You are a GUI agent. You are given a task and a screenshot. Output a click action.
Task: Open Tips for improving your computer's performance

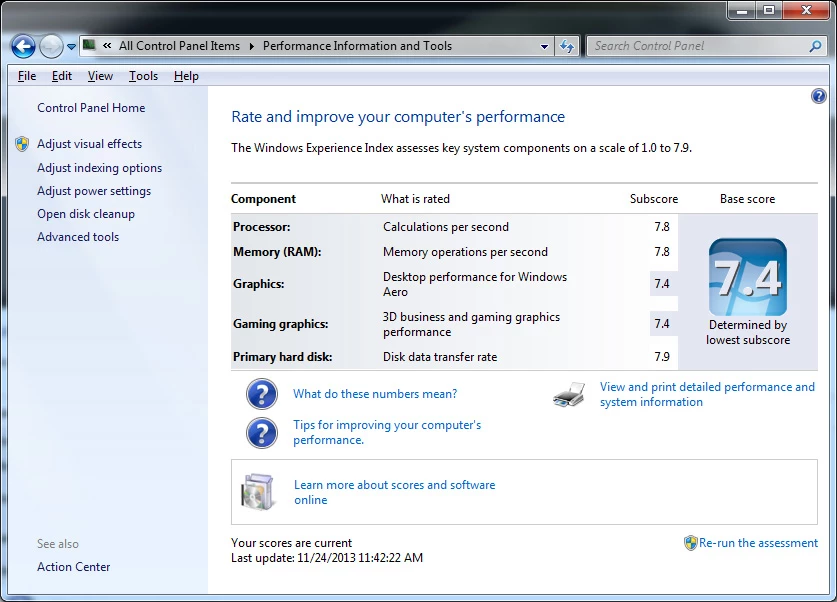click(x=387, y=432)
